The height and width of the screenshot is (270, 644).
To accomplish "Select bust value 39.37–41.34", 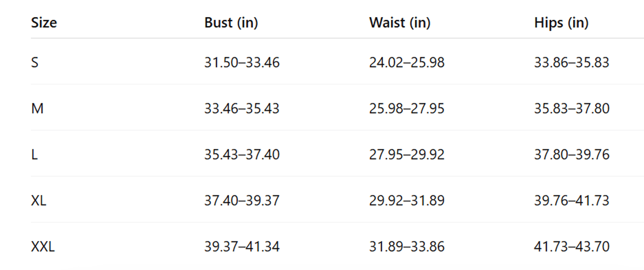I will pyautogui.click(x=242, y=247).
